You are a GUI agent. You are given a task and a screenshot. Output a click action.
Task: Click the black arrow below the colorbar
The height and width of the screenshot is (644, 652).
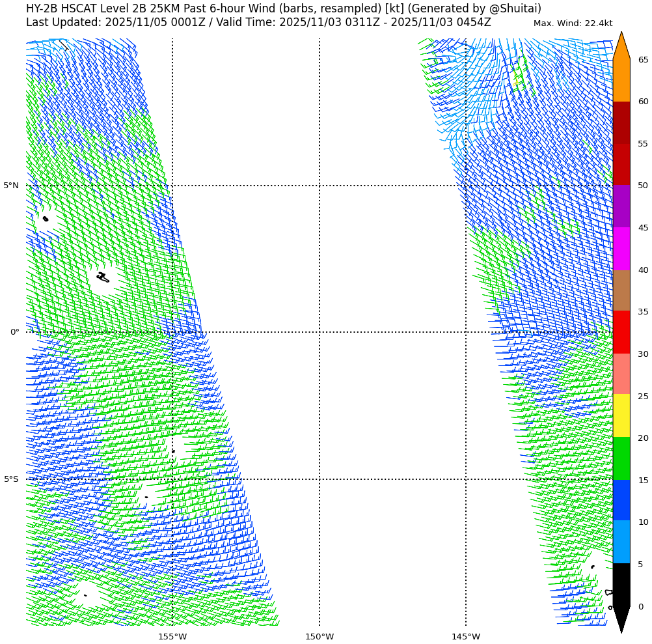[621, 617]
